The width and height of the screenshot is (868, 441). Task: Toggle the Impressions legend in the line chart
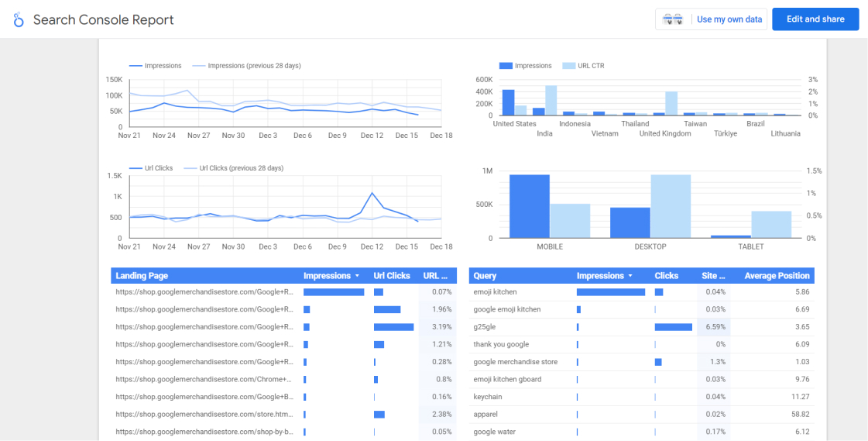156,65
